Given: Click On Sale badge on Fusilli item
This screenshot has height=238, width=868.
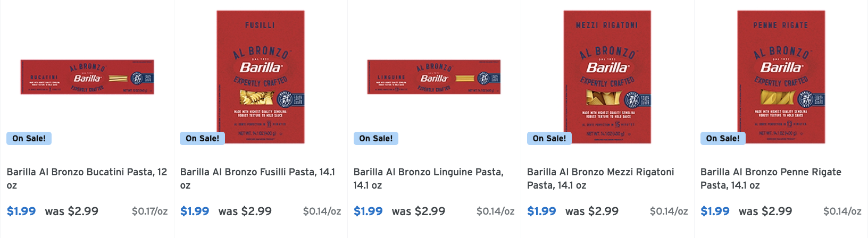Looking at the screenshot, I should (202, 139).
